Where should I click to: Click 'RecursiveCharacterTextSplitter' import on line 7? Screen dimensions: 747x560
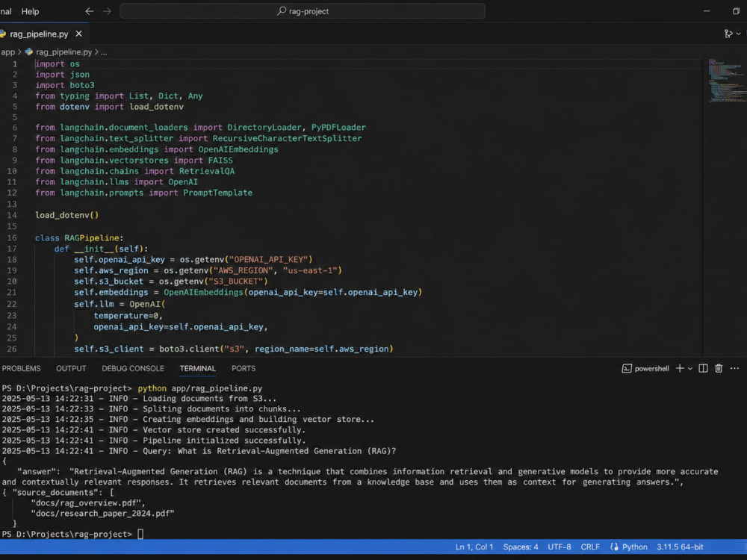coord(288,139)
